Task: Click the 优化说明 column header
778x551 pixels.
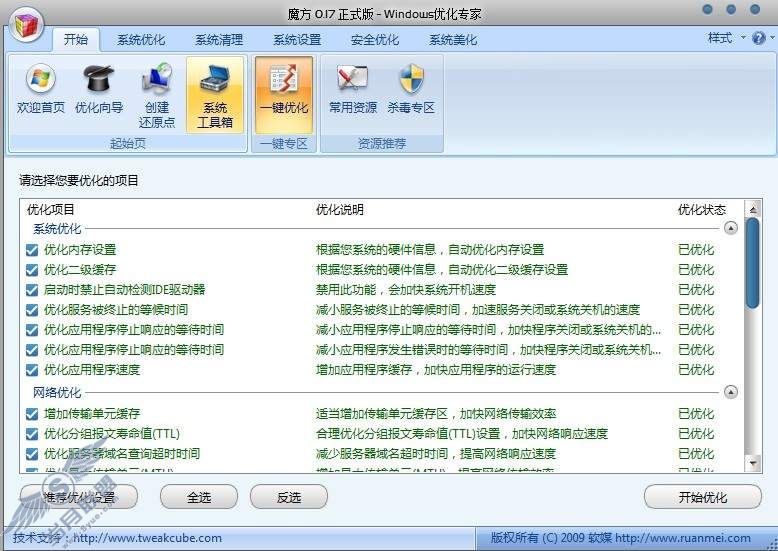Action: coord(340,209)
